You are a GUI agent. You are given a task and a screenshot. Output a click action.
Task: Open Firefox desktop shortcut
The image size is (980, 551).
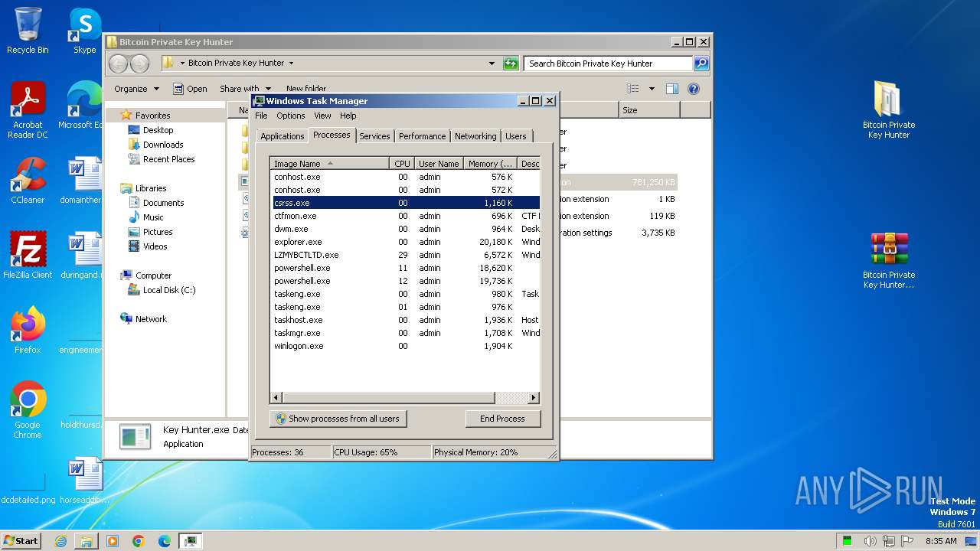coord(28,331)
